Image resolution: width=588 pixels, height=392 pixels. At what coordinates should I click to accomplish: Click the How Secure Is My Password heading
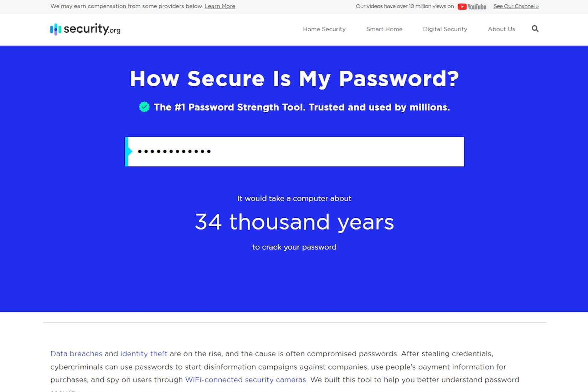click(x=294, y=78)
